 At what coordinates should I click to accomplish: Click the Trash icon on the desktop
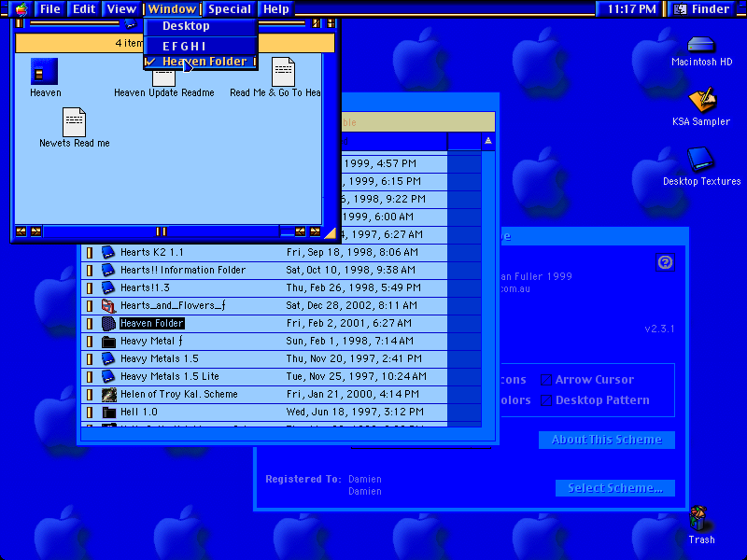701,519
